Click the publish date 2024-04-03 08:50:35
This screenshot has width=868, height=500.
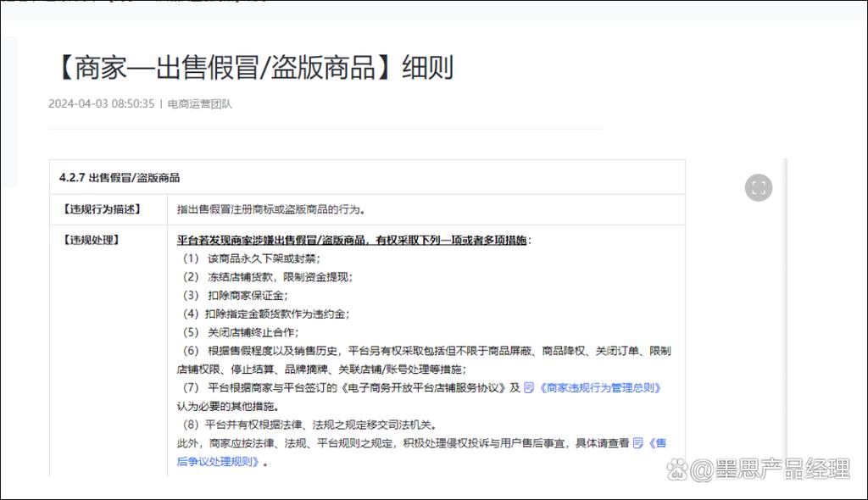click(x=102, y=103)
